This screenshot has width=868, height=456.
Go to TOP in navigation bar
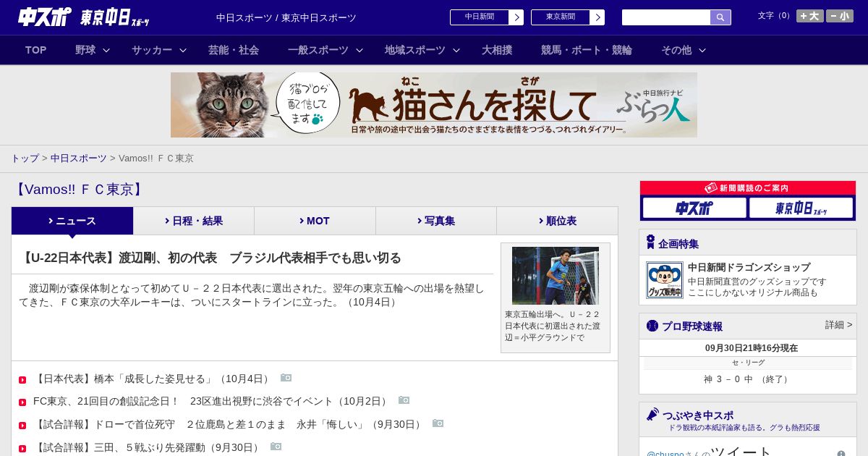pyautogui.click(x=36, y=50)
